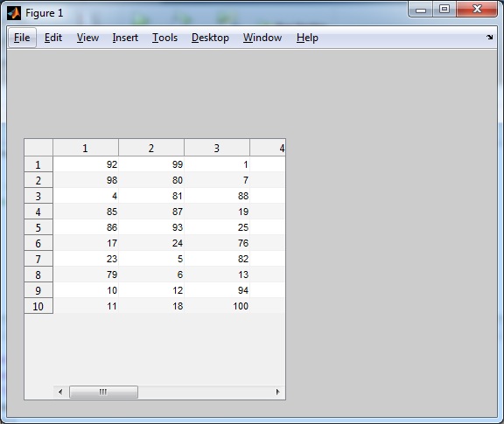504x424 pixels.
Task: Click the cell containing value 100
Action: [x=217, y=306]
